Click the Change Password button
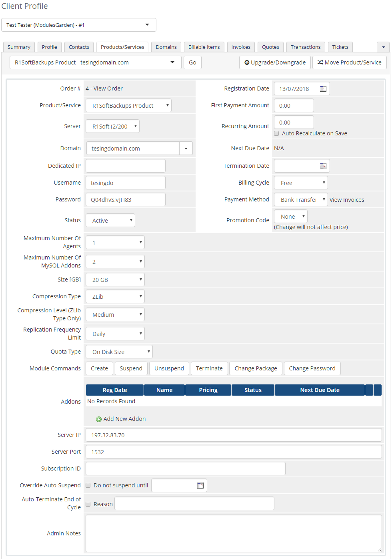392x559 pixels. pos(312,368)
